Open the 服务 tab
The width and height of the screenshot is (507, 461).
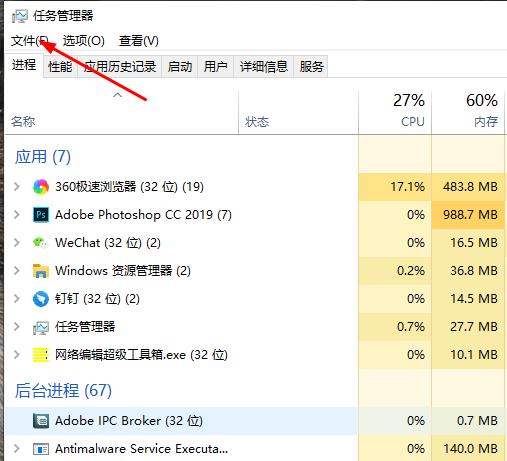(311, 67)
